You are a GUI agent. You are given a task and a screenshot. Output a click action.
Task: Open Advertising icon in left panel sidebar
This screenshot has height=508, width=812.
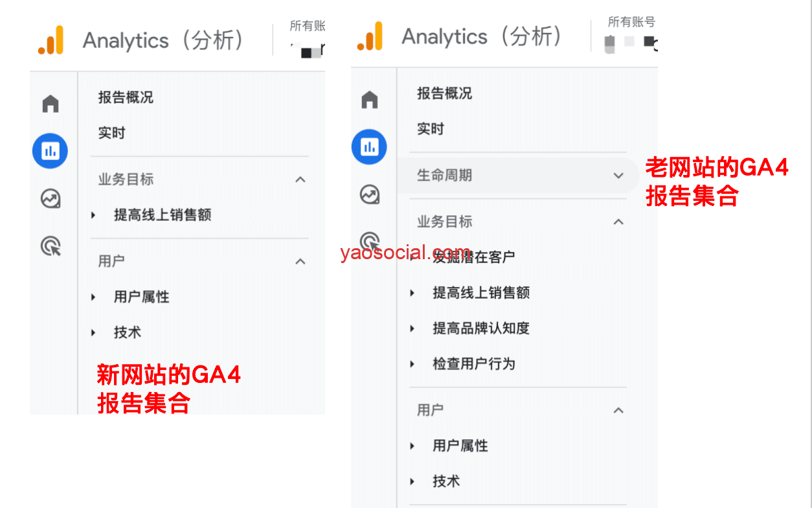(51, 246)
